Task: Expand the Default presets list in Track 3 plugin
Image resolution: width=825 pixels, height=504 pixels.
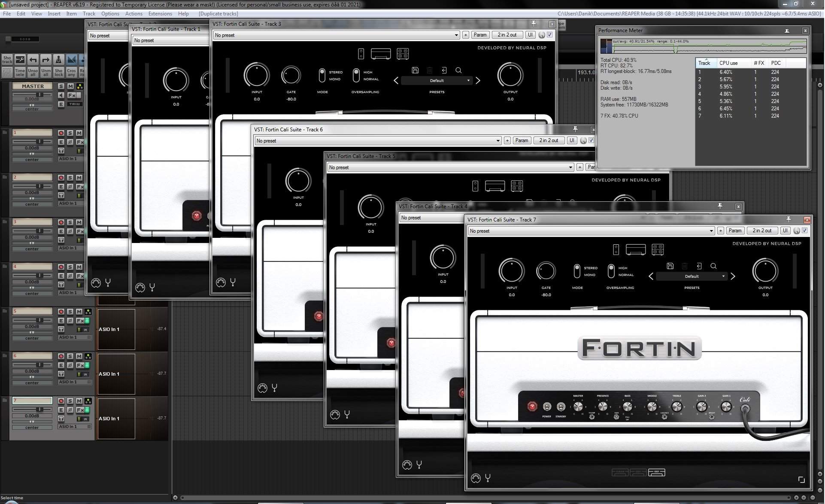Action: click(x=437, y=81)
